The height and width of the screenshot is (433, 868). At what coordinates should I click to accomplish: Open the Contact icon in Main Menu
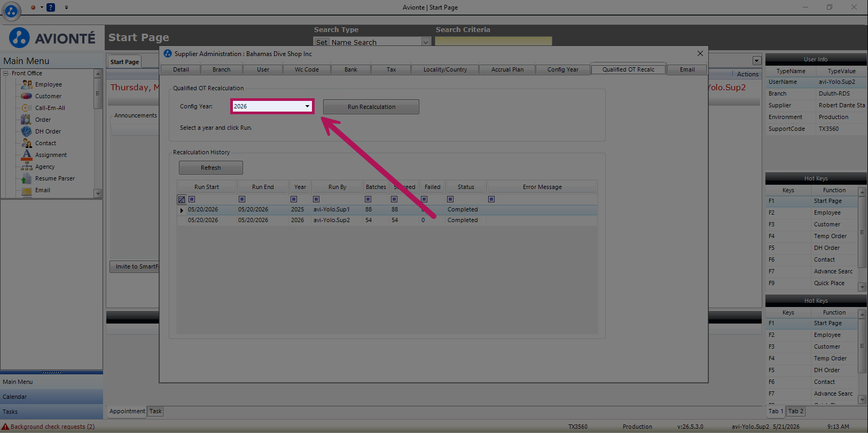[27, 143]
